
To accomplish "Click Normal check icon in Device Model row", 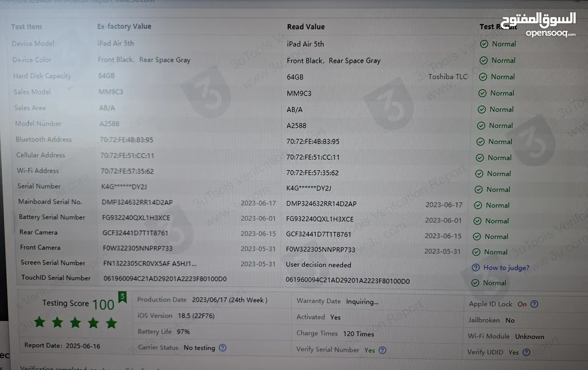I will click(484, 44).
